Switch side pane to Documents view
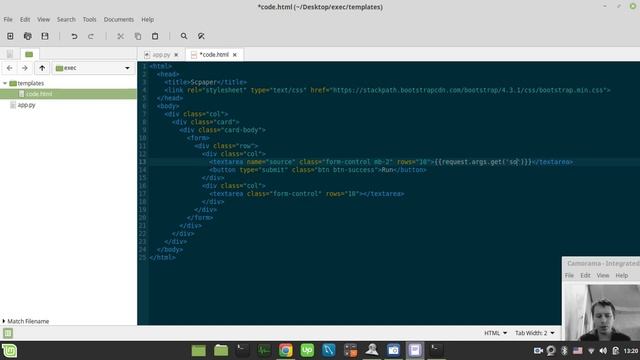This screenshot has width=640, height=360. click(10, 54)
